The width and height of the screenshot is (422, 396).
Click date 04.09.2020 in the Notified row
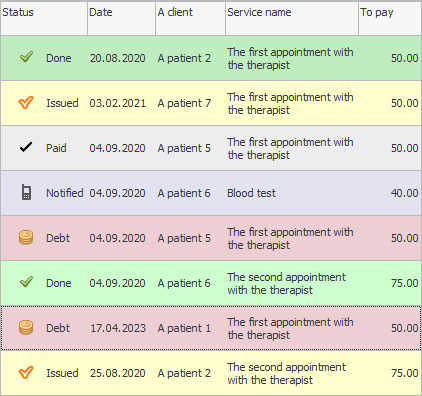[x=117, y=193]
